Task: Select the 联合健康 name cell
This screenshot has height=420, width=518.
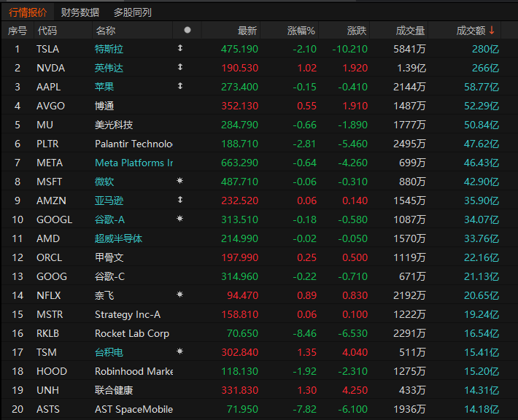Action: pos(114,390)
